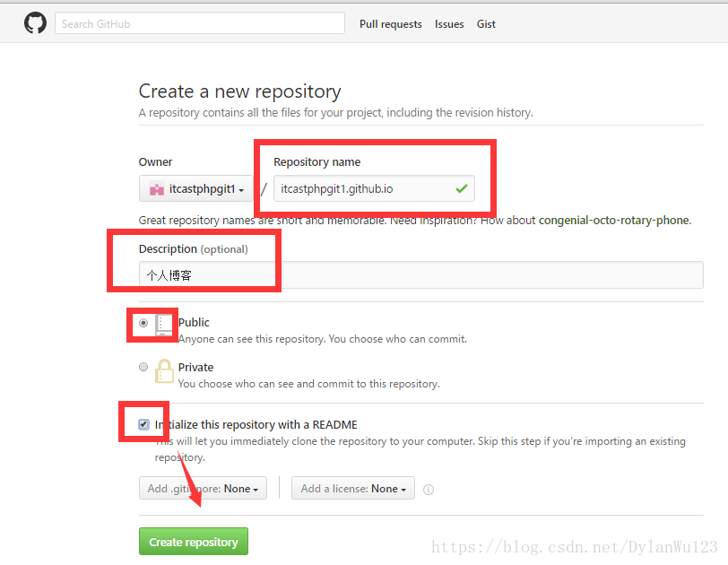728x565 pixels.
Task: Click the info icon beside license dropdown
Action: coord(429,490)
